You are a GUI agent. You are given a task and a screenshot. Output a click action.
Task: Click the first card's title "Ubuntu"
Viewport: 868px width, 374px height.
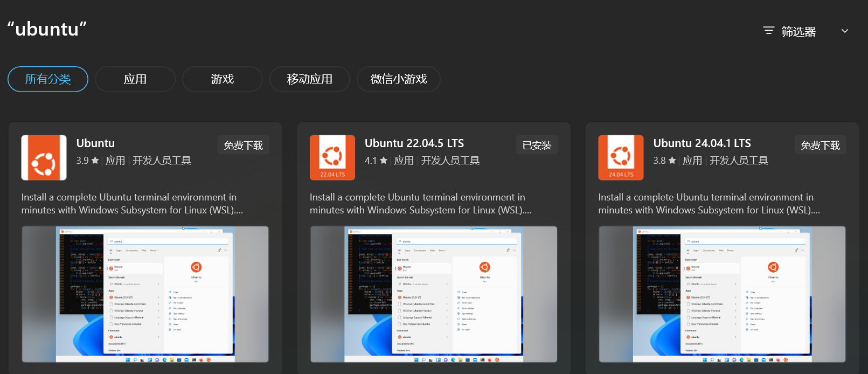(x=95, y=143)
